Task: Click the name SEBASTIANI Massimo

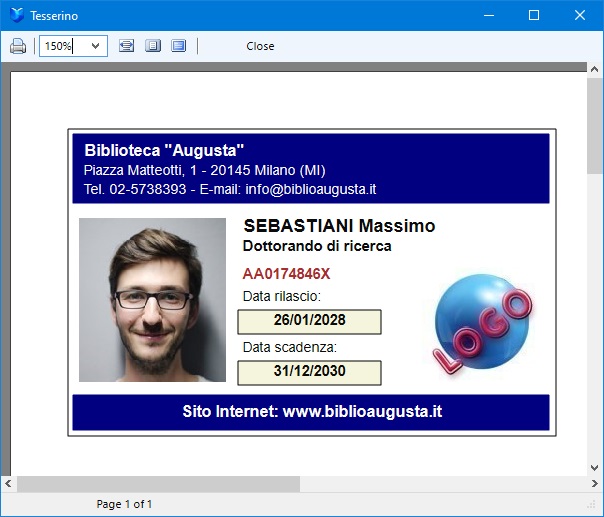Action: [x=339, y=226]
